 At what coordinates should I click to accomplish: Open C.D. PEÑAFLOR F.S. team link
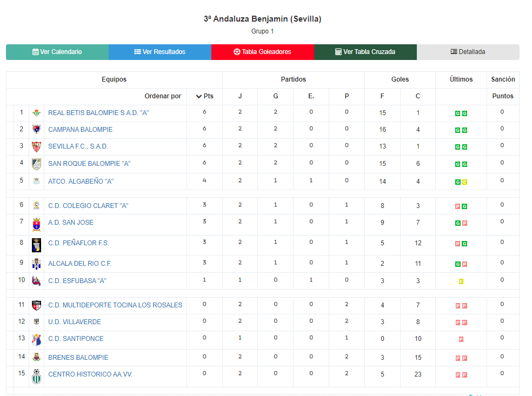(x=78, y=243)
